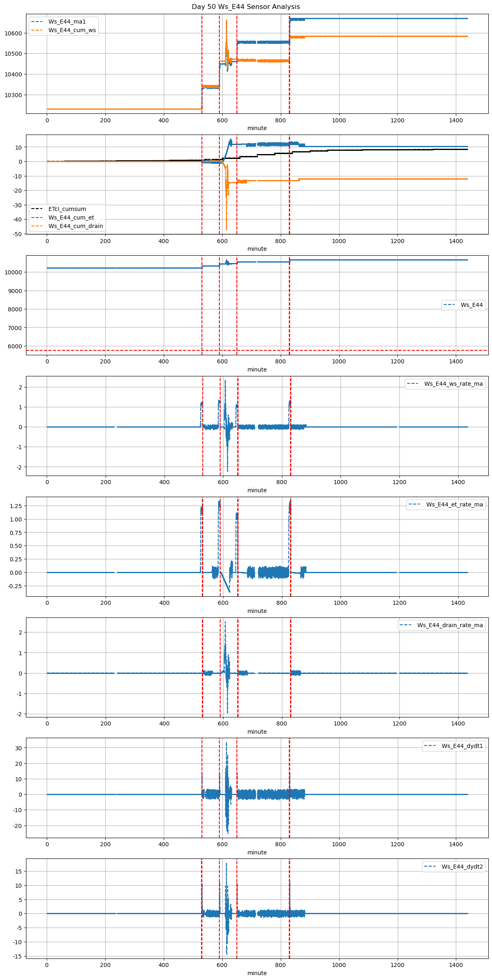The width and height of the screenshot is (492, 980).
Task: Click the 30 y-axis tick in dydt1 plot
Action: pos(18,748)
